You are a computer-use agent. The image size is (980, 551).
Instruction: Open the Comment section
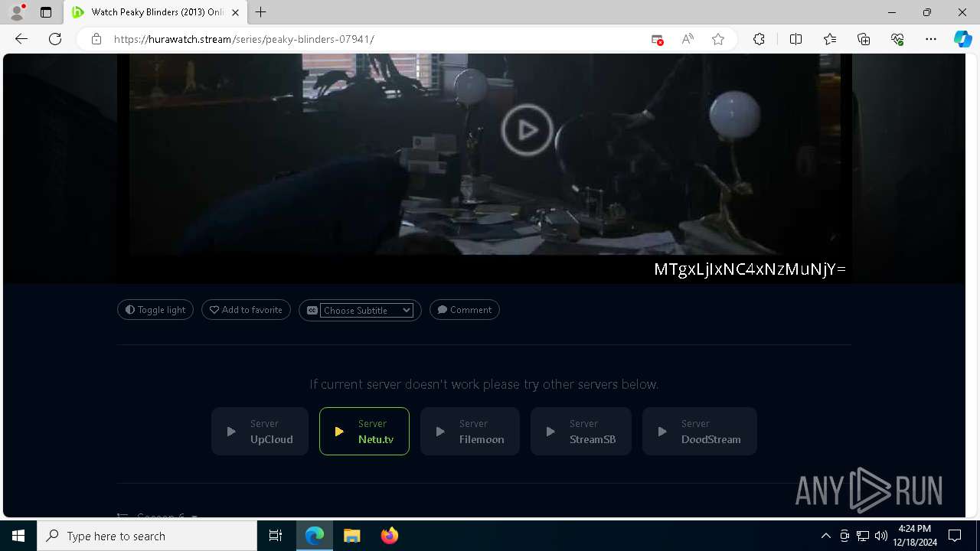coord(465,310)
